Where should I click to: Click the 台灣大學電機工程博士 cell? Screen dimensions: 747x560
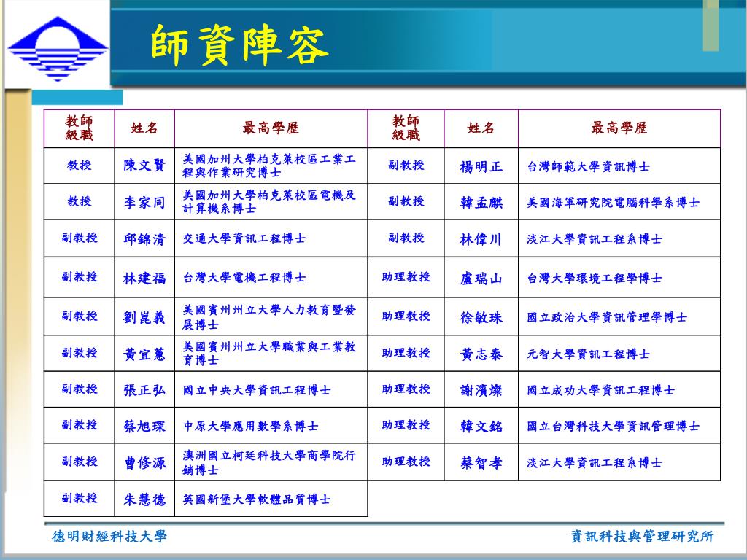pyautogui.click(x=271, y=277)
